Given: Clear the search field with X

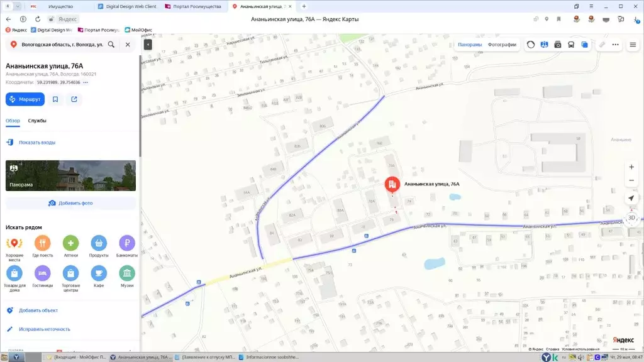Looking at the screenshot, I should click(x=128, y=45).
